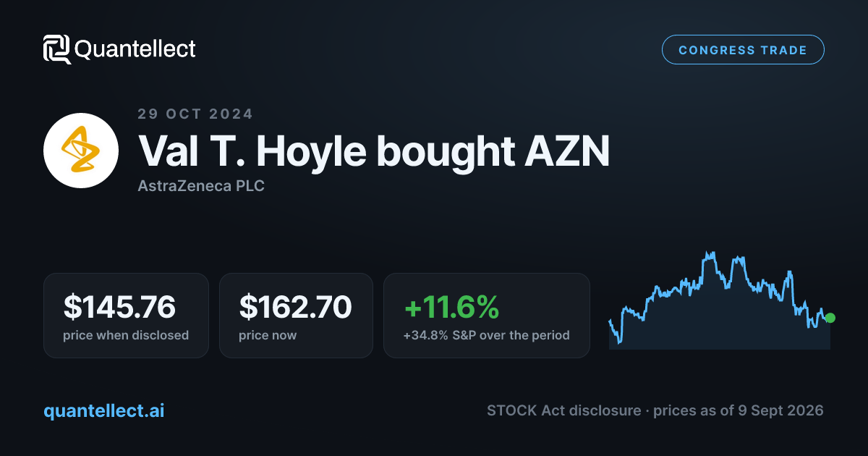
Task: Click the highest peak of the sparkline
Action: click(712, 253)
